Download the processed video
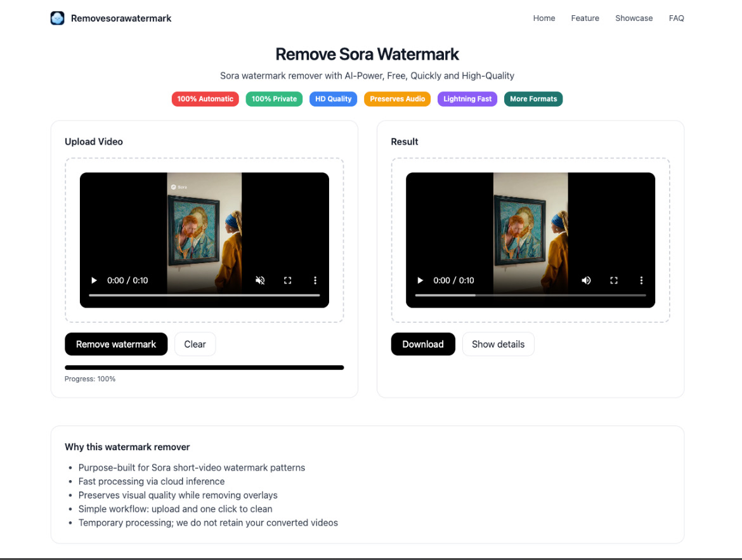Viewport: 742px width, 560px height. click(422, 344)
